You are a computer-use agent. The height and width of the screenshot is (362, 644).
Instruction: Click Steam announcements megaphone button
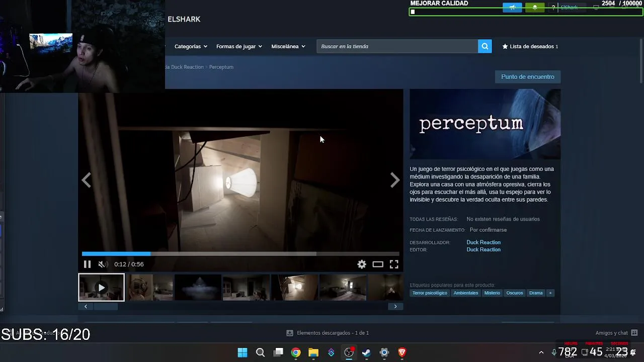tap(512, 8)
